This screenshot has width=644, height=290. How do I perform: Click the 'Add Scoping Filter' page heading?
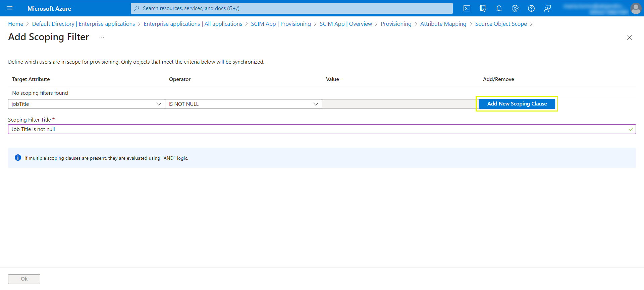pos(49,37)
